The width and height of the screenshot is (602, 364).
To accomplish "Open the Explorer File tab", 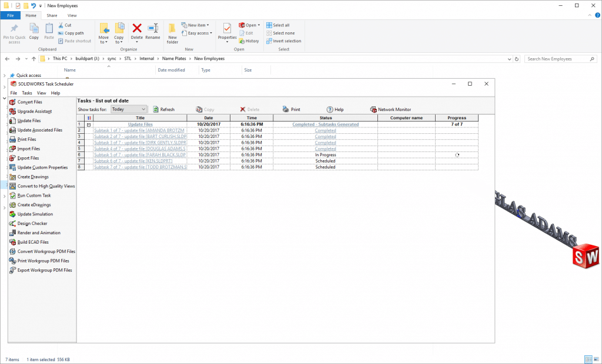I will pos(11,16).
